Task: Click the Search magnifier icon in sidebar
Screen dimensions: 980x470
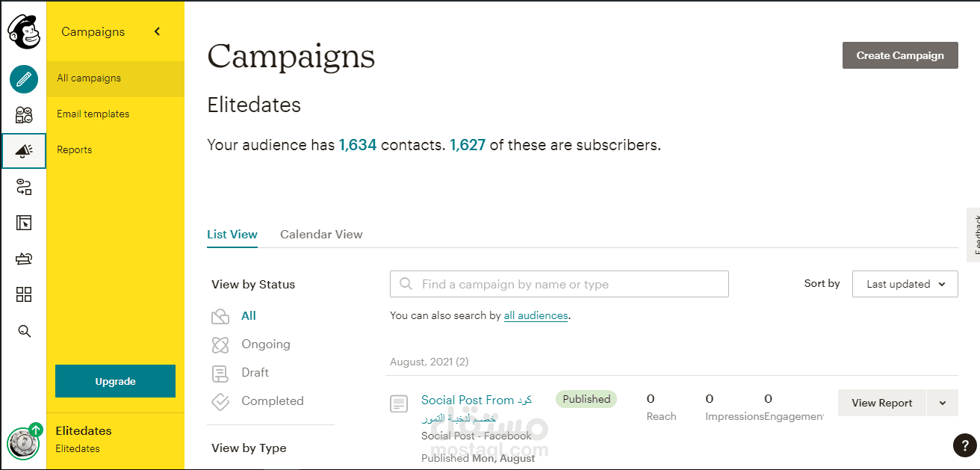Action: tap(24, 331)
